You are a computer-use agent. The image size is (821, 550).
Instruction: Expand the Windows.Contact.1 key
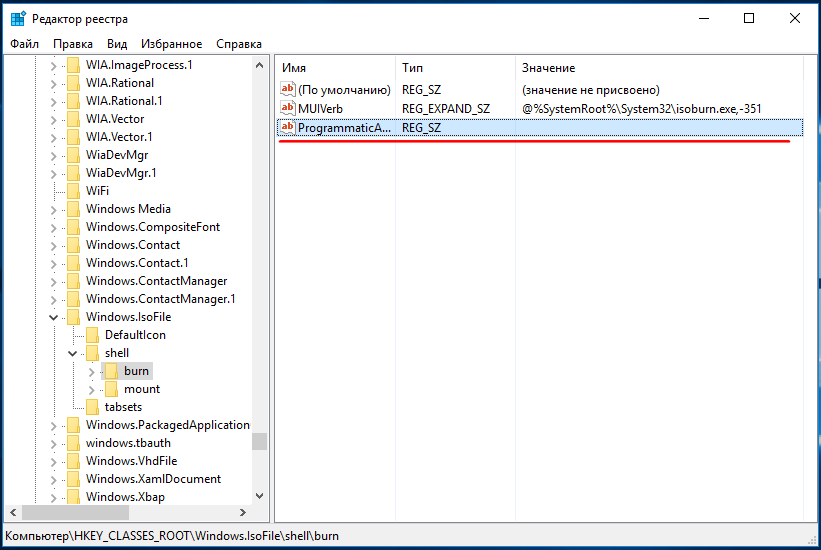53,264
